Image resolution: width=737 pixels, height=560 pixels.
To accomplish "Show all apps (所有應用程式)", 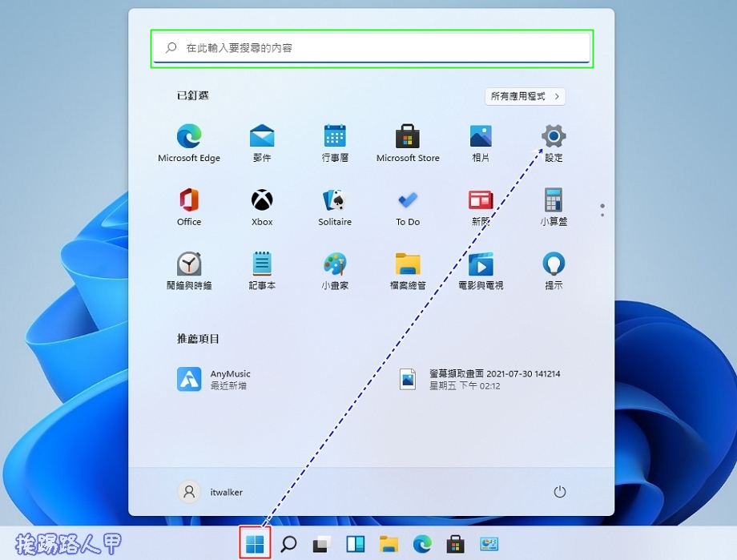I will tap(525, 96).
